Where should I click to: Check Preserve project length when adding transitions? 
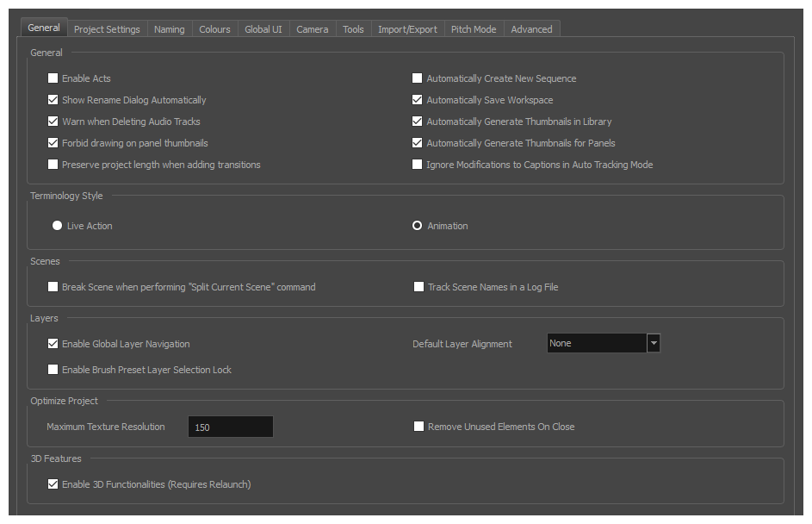(53, 165)
